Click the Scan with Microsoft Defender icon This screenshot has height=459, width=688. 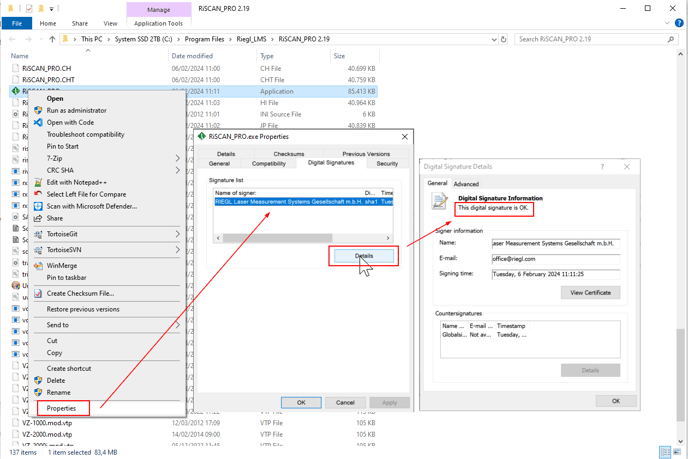pyautogui.click(x=38, y=206)
